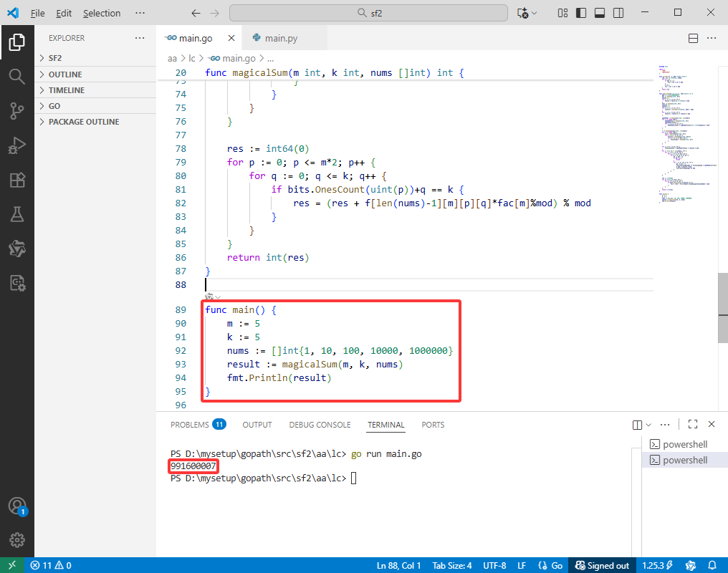Change LF end of line sequence
Screen dimensions: 728x573
(x=522, y=565)
